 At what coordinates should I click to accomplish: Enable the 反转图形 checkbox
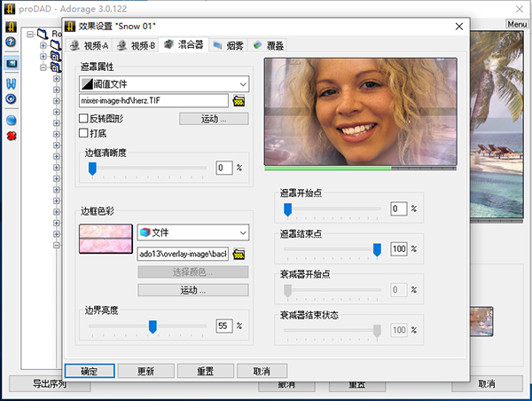coord(83,118)
